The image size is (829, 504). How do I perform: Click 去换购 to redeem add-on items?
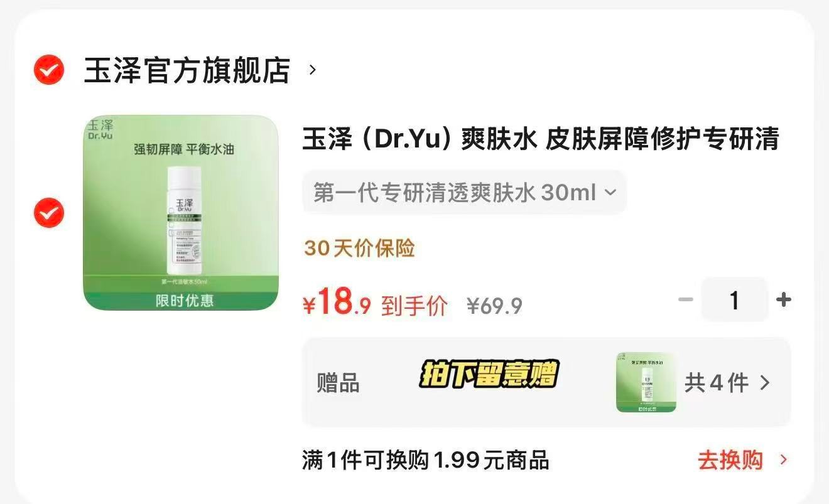coord(730,460)
